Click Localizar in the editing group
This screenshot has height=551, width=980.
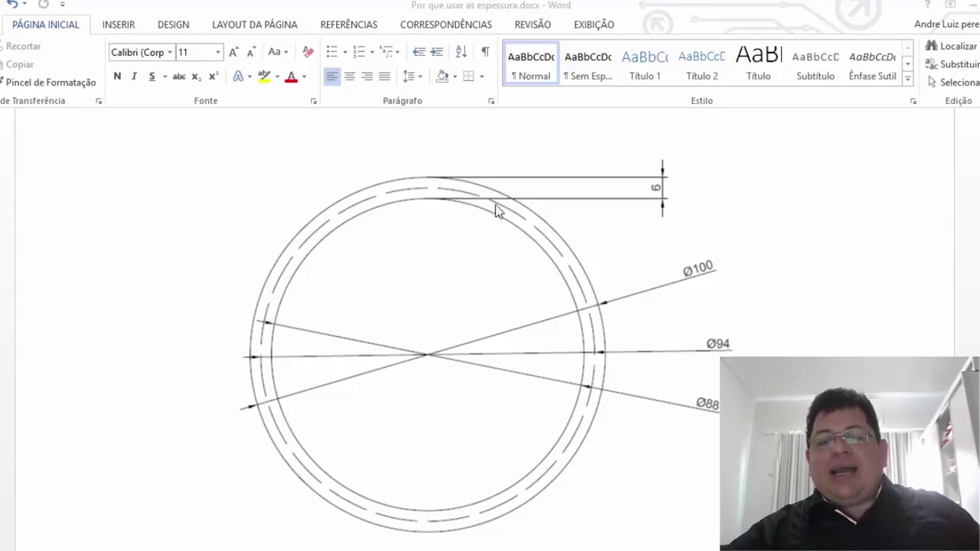tap(952, 46)
